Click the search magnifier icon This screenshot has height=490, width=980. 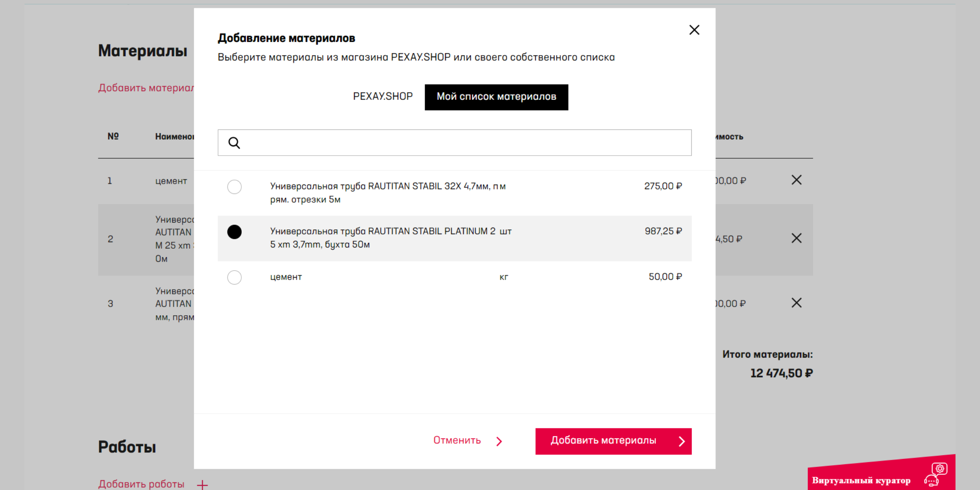coord(234,143)
